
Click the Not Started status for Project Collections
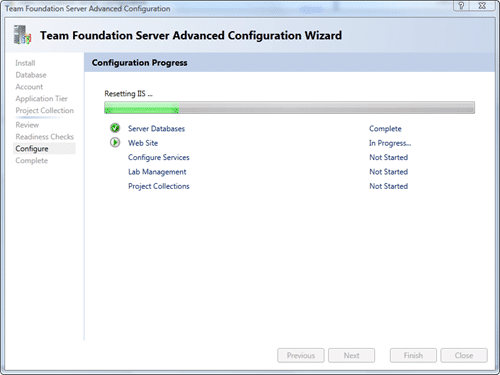(388, 186)
